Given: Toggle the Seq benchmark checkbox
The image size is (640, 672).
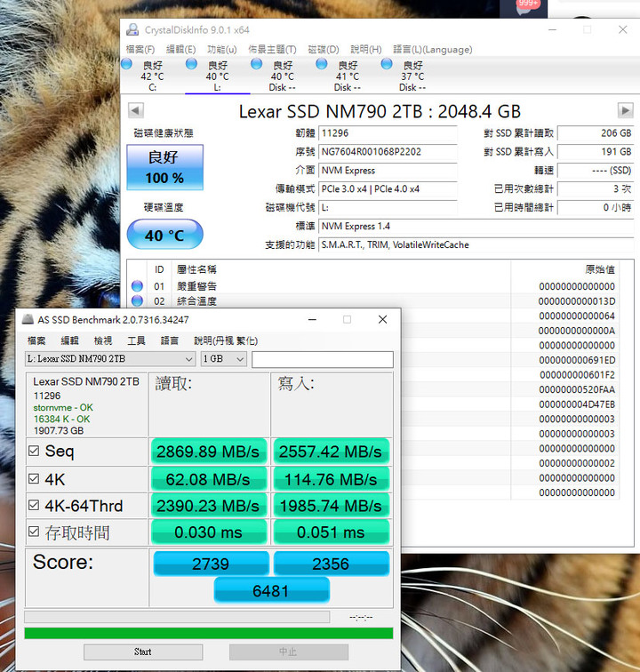Looking at the screenshot, I should [x=34, y=451].
